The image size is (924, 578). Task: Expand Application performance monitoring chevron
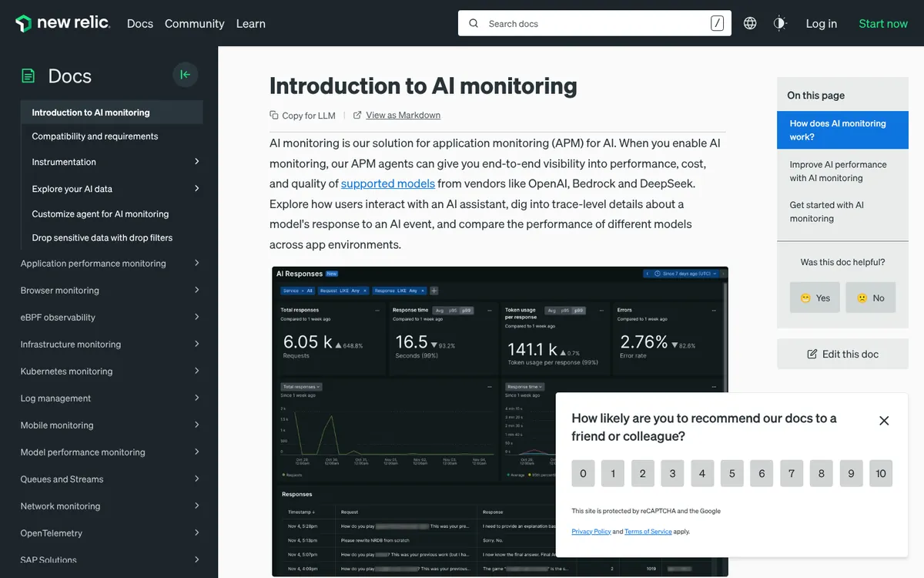(197, 263)
